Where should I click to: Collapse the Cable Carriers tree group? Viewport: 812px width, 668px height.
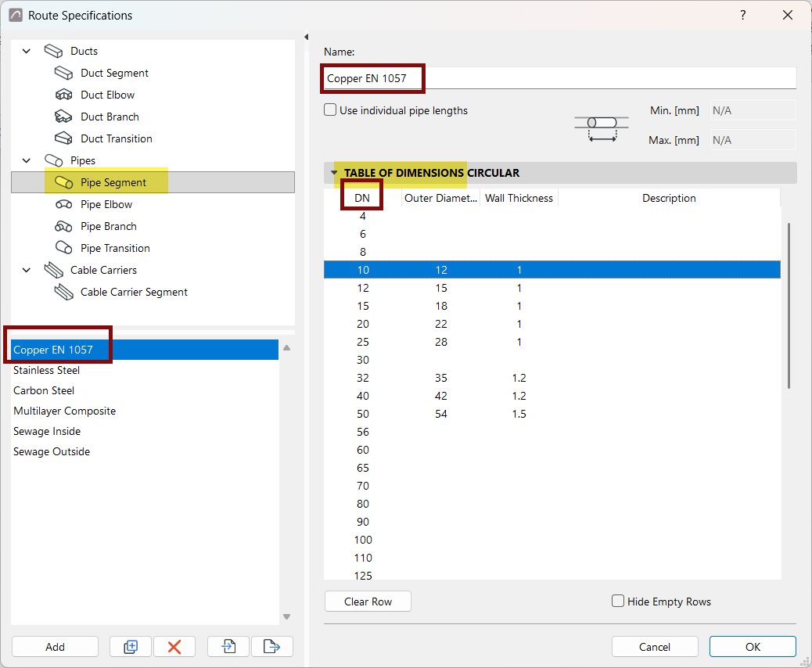[27, 270]
